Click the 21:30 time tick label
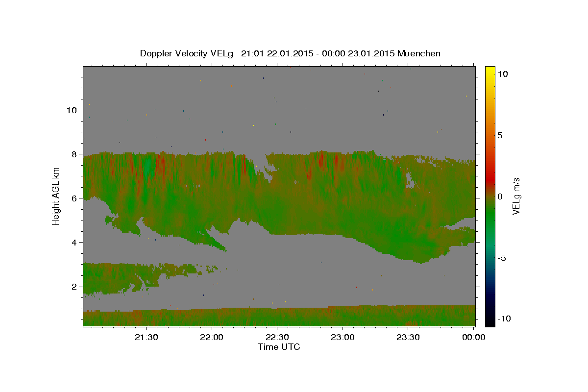Screen dimensions: 588x392 [147, 337]
